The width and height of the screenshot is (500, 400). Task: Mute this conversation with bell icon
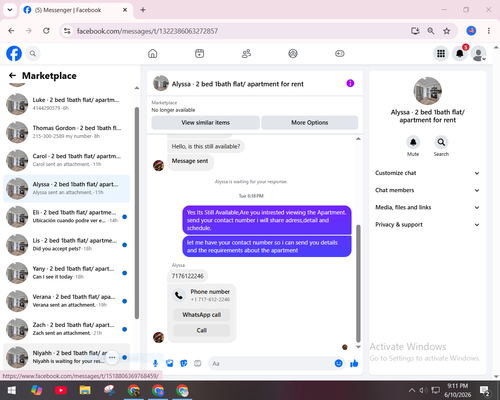click(x=413, y=142)
